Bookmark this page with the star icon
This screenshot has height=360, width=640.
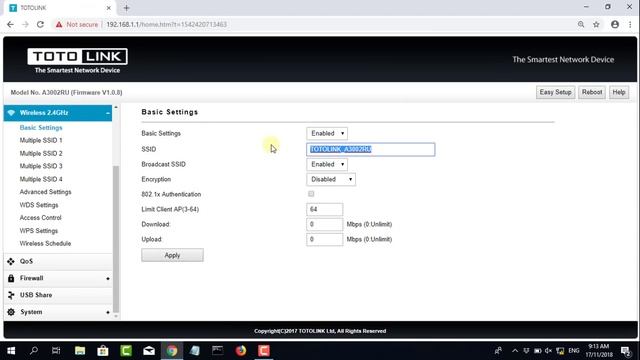coord(596,24)
